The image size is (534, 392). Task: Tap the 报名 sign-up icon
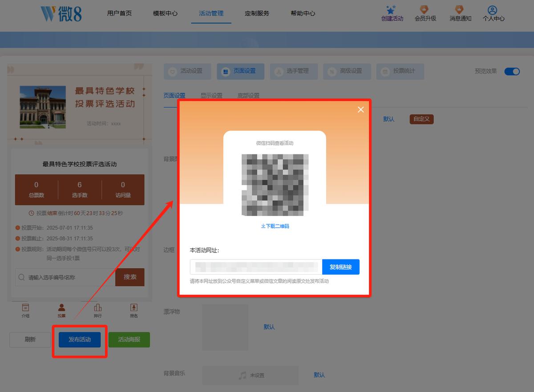click(x=134, y=307)
